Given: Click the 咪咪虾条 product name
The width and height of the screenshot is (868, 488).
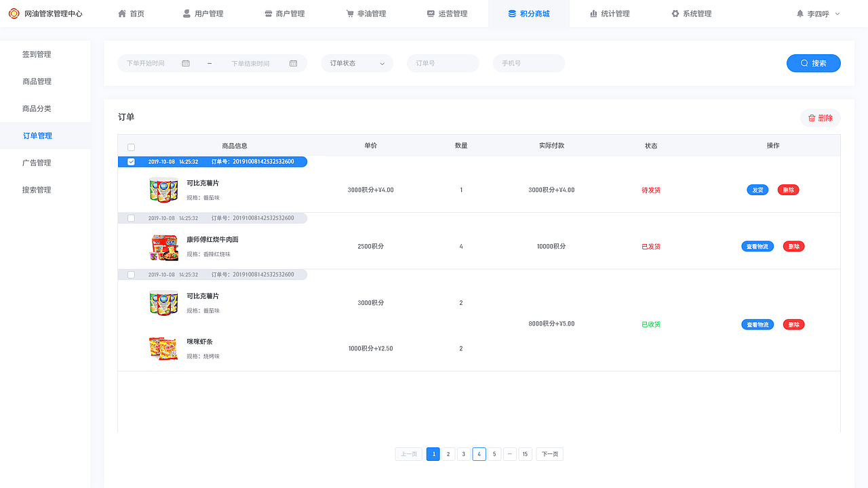Looking at the screenshot, I should (x=200, y=342).
